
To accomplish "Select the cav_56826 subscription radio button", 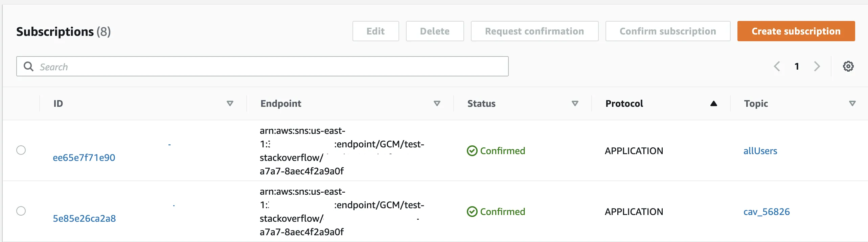I will pos(21,211).
